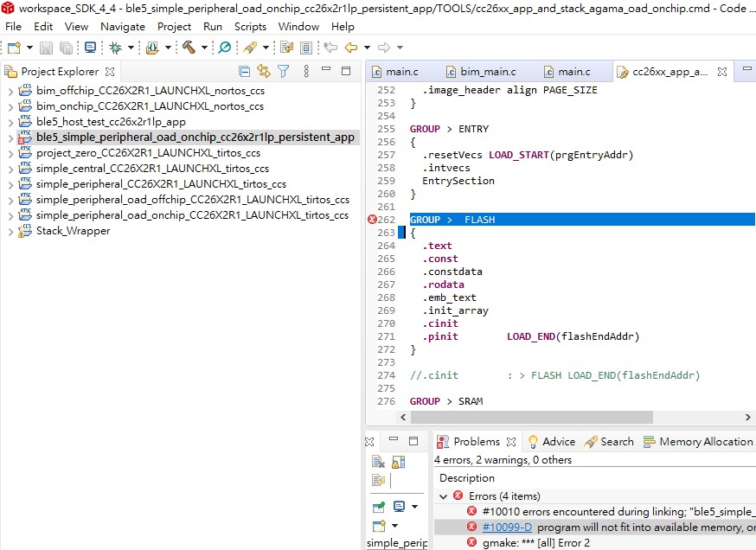The image size is (756, 550).
Task: Collapse the Errors (4 items) group
Action: tap(443, 496)
